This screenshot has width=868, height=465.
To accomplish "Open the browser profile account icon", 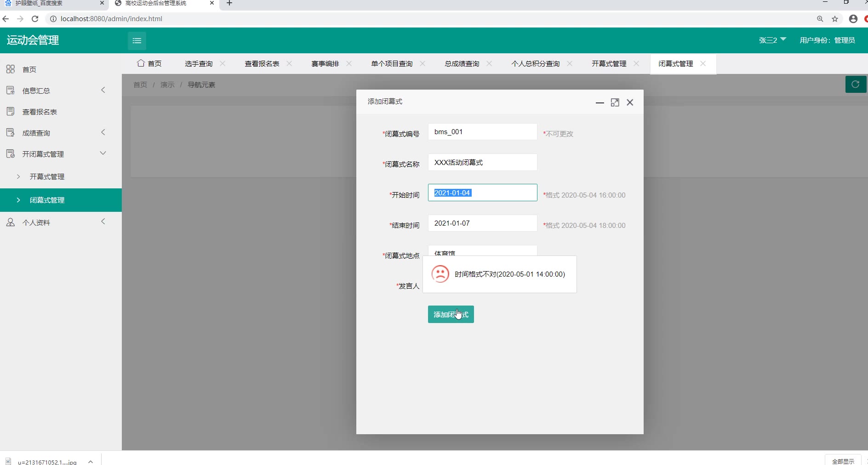I will coord(853,19).
